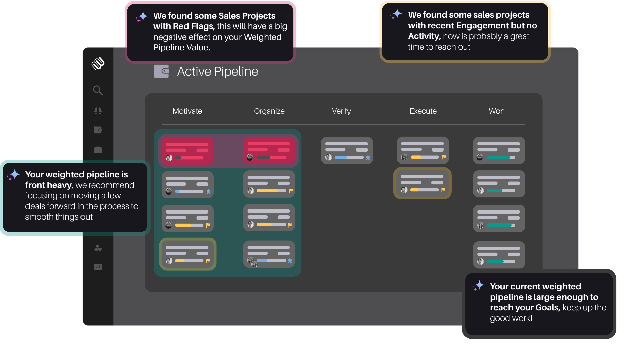Click the yellow flag on top Execute card
The width and height of the screenshot is (644, 362).
click(444, 157)
